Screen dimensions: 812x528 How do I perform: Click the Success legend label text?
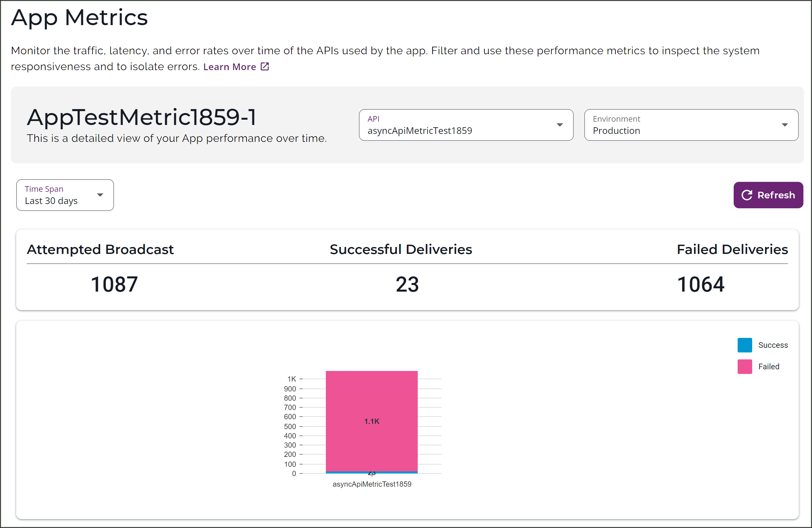[x=773, y=345]
